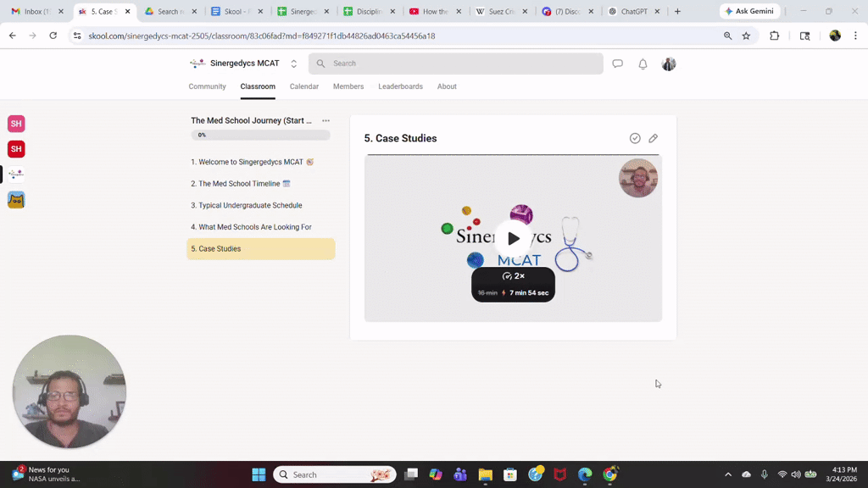Open the notifications bell
The width and height of the screenshot is (868, 488).
click(643, 64)
